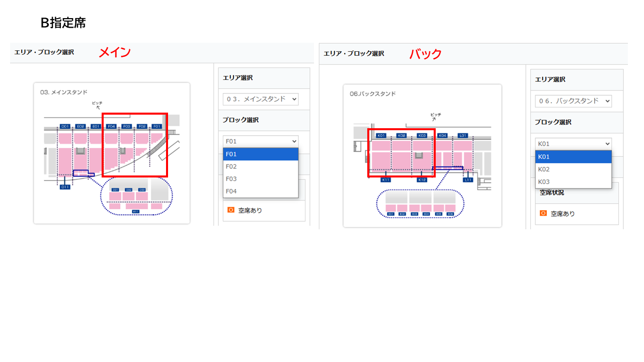The height and width of the screenshot is (362, 644).
Task: Click the D11 gate label on main map
Action: 65,187
